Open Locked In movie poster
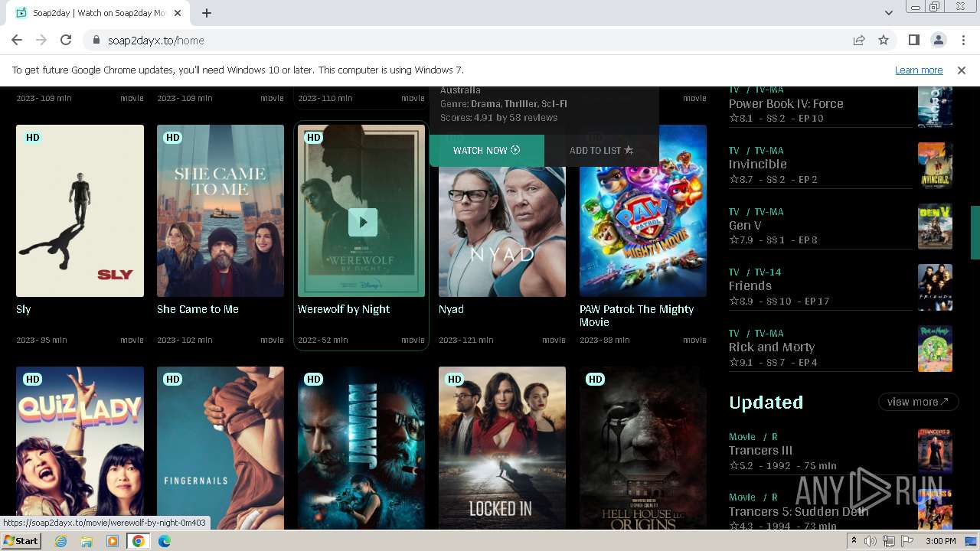The image size is (980, 551). pos(502,448)
